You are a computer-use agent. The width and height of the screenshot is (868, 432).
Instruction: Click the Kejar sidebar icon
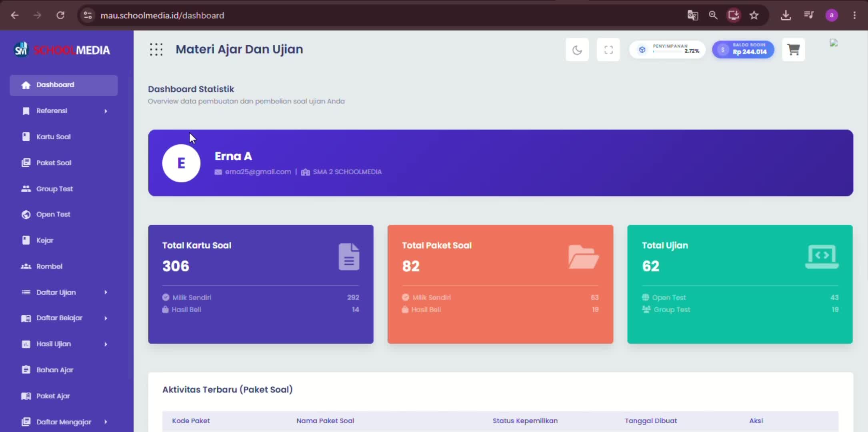point(26,240)
